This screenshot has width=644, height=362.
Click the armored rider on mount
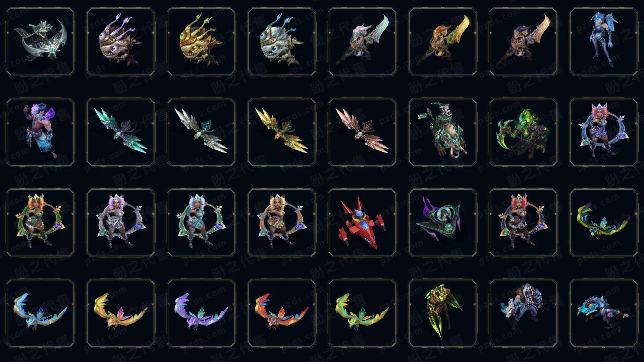[x=443, y=132]
